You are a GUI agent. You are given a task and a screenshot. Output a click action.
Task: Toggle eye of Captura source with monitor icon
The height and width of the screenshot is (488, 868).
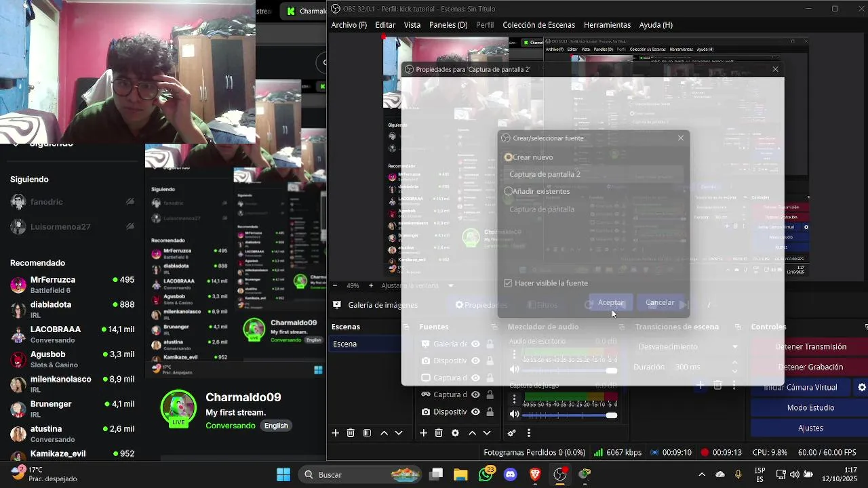click(475, 378)
